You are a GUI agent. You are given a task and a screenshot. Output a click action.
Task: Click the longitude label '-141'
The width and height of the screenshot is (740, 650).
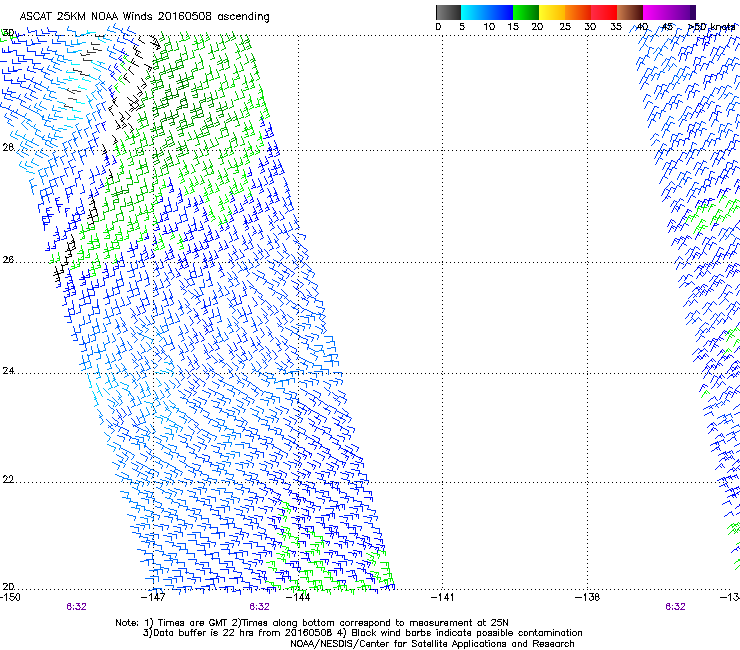pos(443,597)
